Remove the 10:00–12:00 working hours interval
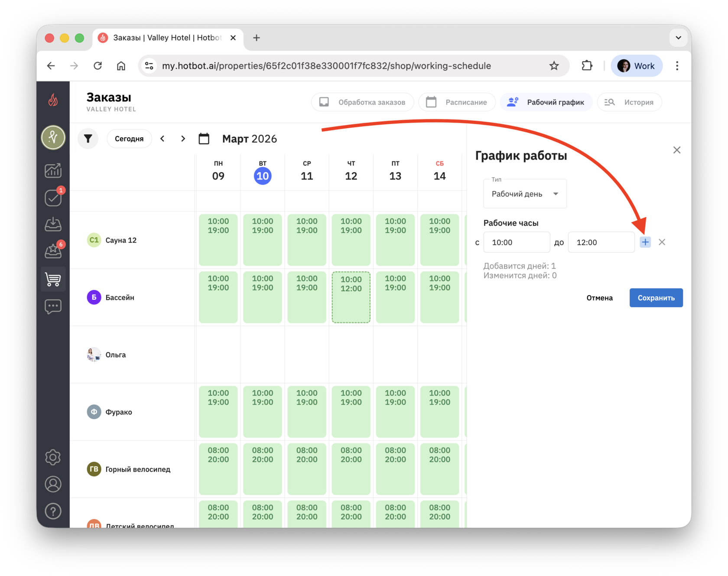The image size is (728, 576). [662, 242]
